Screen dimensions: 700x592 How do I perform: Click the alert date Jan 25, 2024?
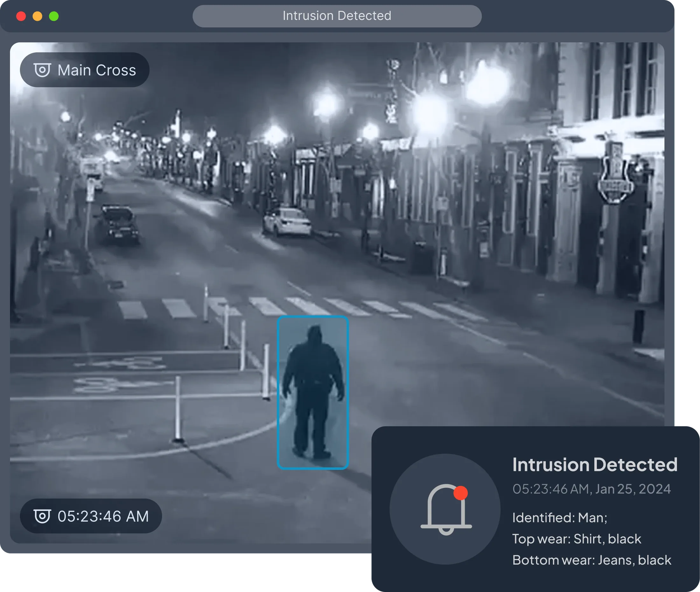click(x=633, y=489)
